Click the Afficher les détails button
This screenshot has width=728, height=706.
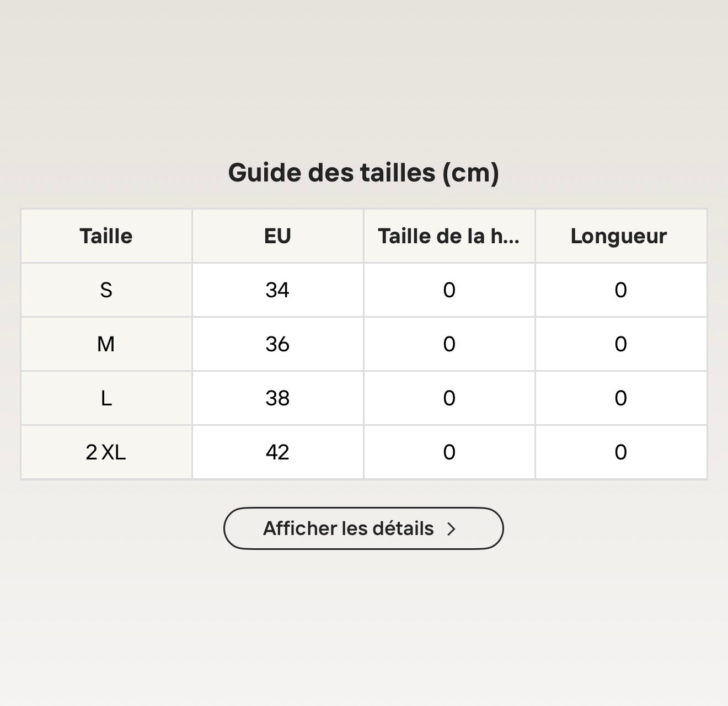pyautogui.click(x=363, y=528)
